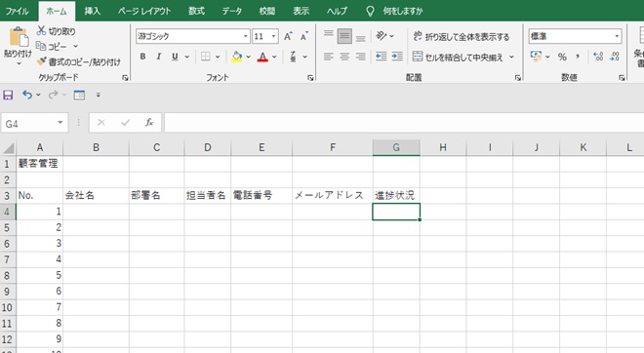This screenshot has width=644, height=353.
Task: Expand the font color options arrow
Action: coord(274,57)
